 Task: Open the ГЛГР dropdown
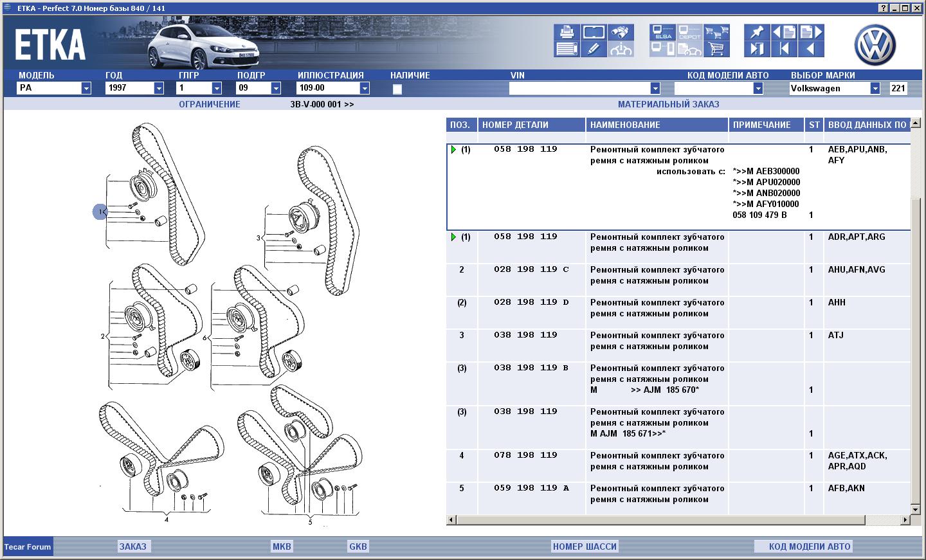[x=217, y=88]
